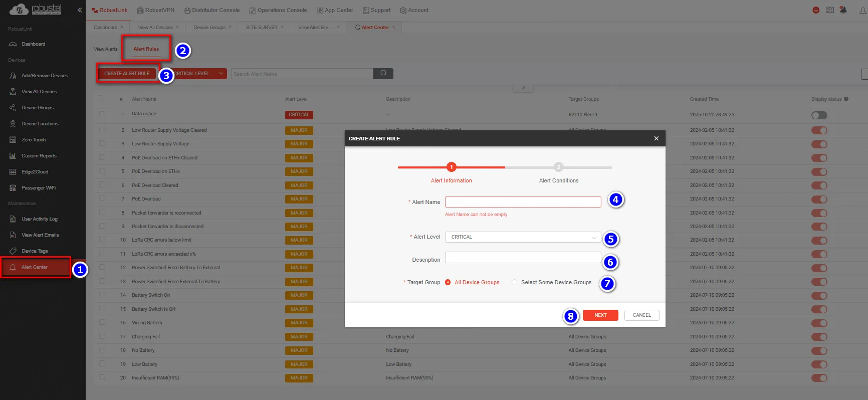Choose Select Some Device Groups option

[515, 283]
